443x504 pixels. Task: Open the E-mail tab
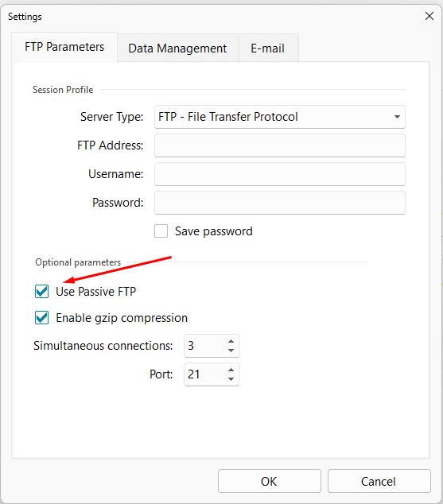pos(268,48)
